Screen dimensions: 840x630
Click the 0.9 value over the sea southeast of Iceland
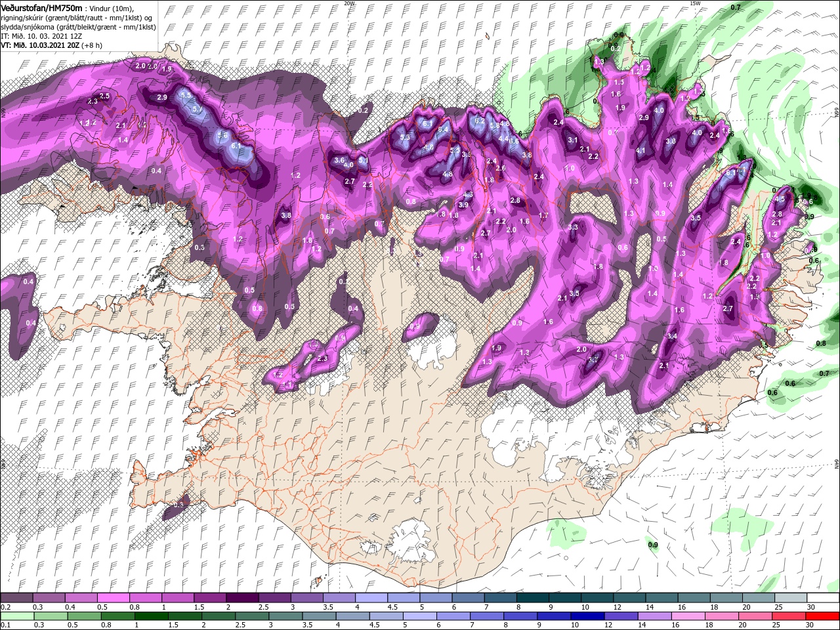[x=653, y=545]
